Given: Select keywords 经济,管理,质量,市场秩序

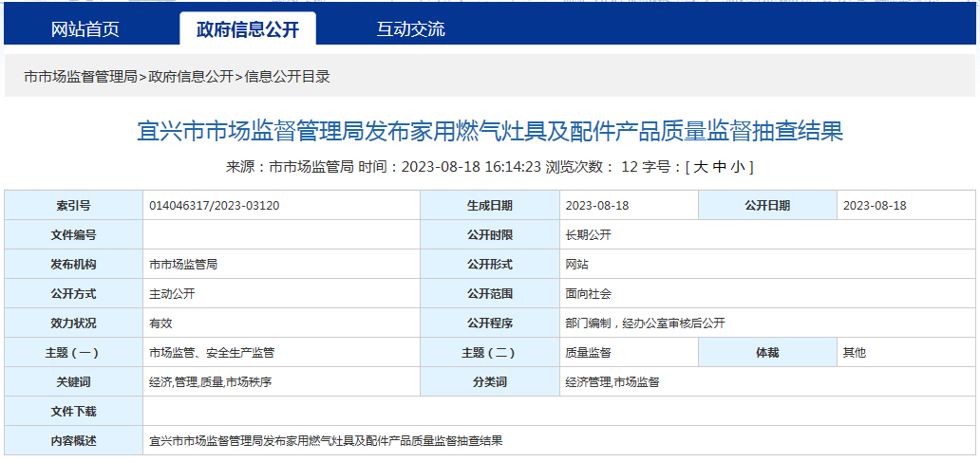Looking at the screenshot, I should pyautogui.click(x=210, y=382).
